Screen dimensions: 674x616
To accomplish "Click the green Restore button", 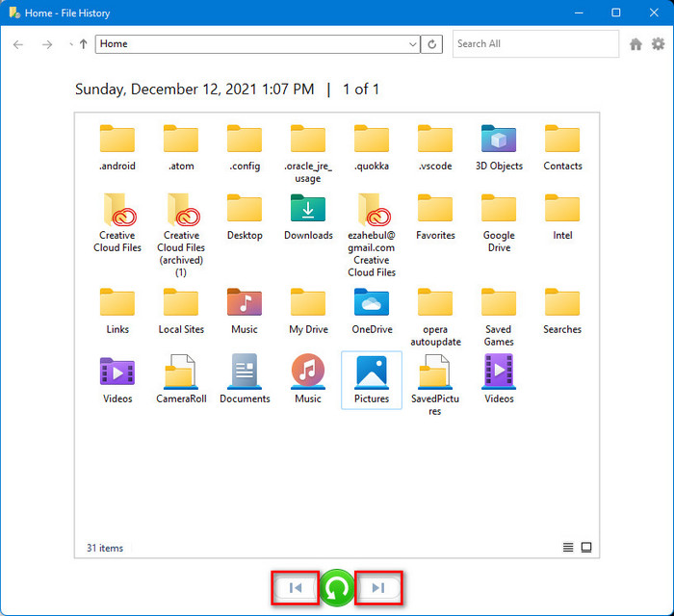I will [x=337, y=588].
